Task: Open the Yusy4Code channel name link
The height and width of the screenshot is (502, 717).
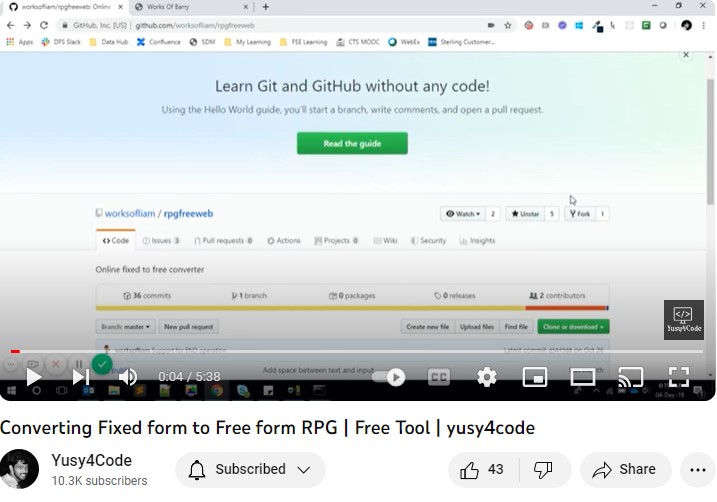Action: coord(91,460)
